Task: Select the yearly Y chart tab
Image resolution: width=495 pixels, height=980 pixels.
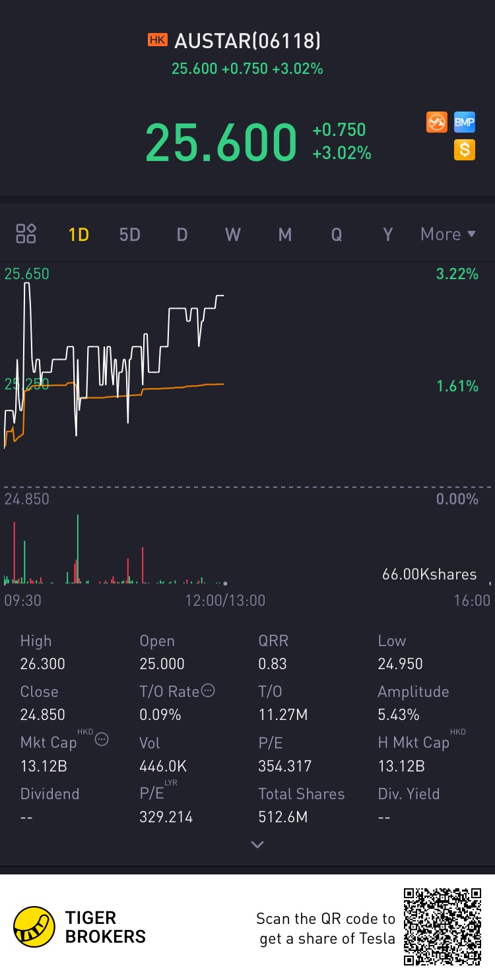Action: (x=387, y=234)
